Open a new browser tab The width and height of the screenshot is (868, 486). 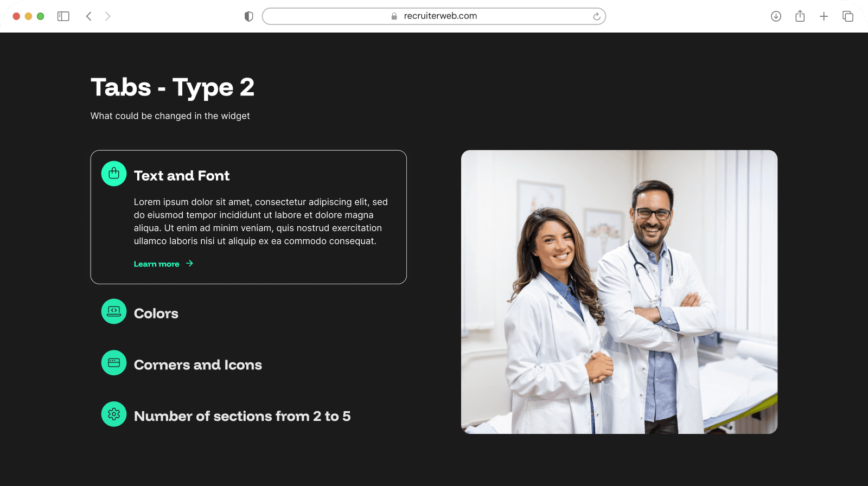click(x=824, y=16)
